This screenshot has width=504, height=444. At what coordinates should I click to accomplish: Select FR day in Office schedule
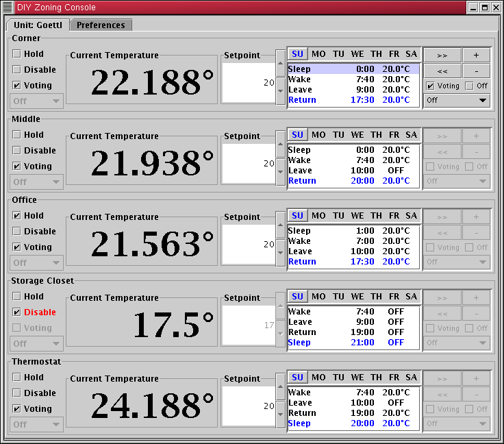(394, 216)
